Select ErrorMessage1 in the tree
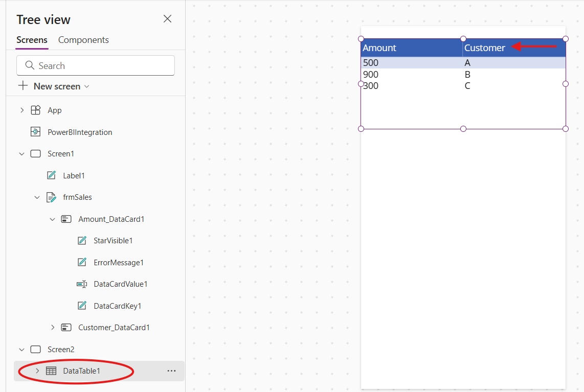The image size is (584, 392). coord(119,263)
